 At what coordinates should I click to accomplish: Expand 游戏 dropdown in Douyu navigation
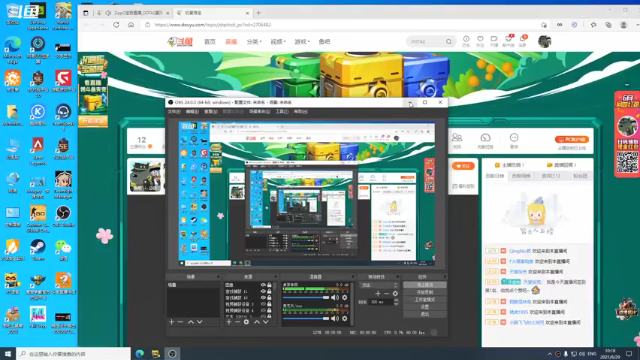point(302,42)
